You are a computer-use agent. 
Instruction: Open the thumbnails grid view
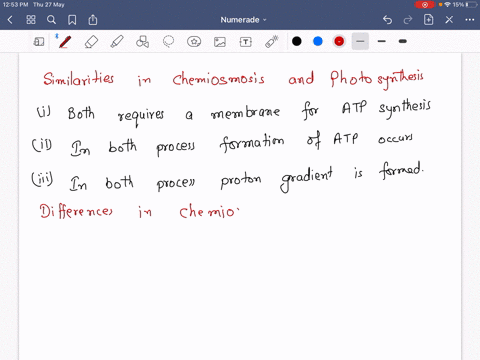click(x=31, y=20)
